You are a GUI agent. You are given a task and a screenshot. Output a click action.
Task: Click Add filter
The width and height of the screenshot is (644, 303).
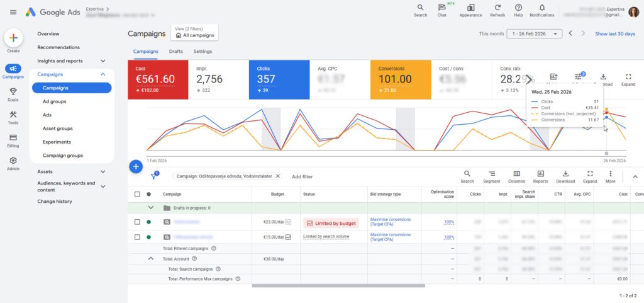[x=302, y=177]
